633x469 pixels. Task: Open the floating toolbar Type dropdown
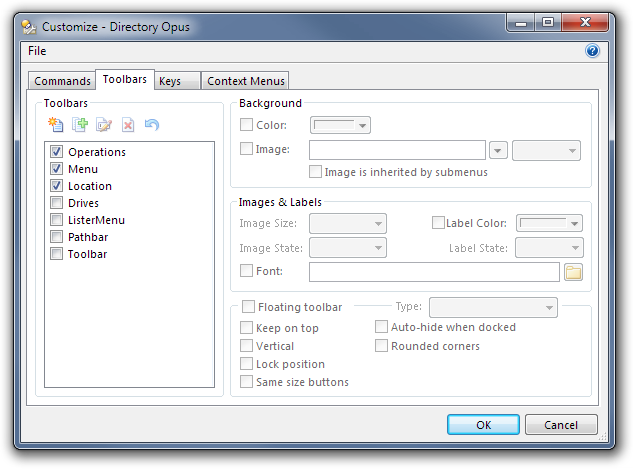[x=493, y=308]
